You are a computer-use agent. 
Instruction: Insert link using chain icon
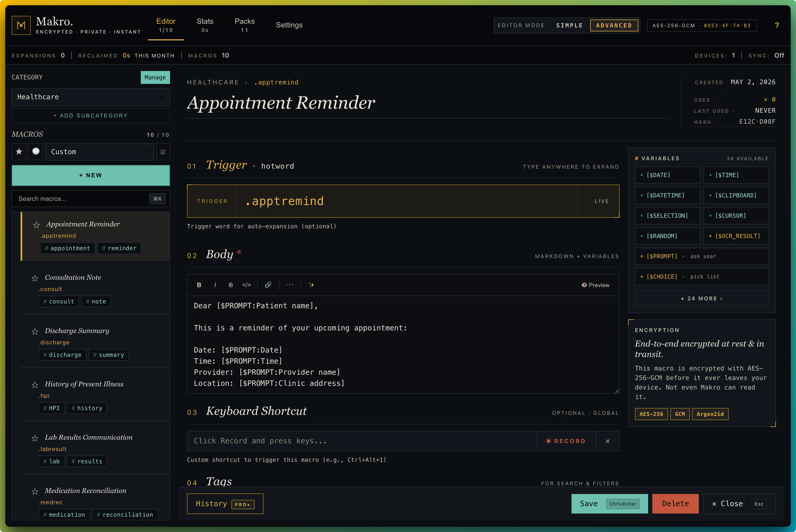[268, 285]
